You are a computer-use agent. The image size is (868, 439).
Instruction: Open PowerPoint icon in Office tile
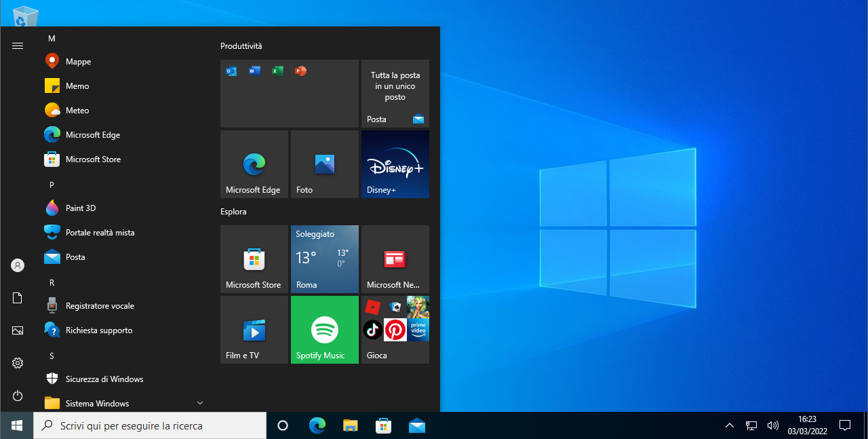pos(300,71)
